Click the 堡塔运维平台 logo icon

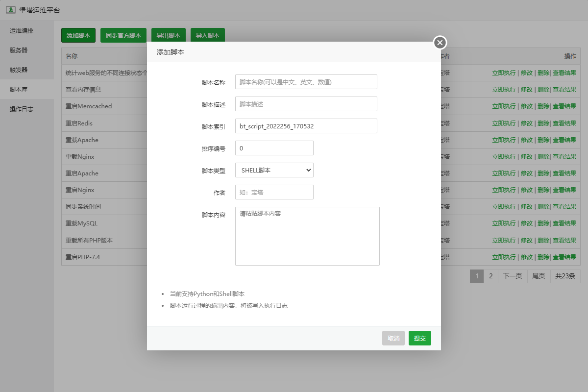10,10
